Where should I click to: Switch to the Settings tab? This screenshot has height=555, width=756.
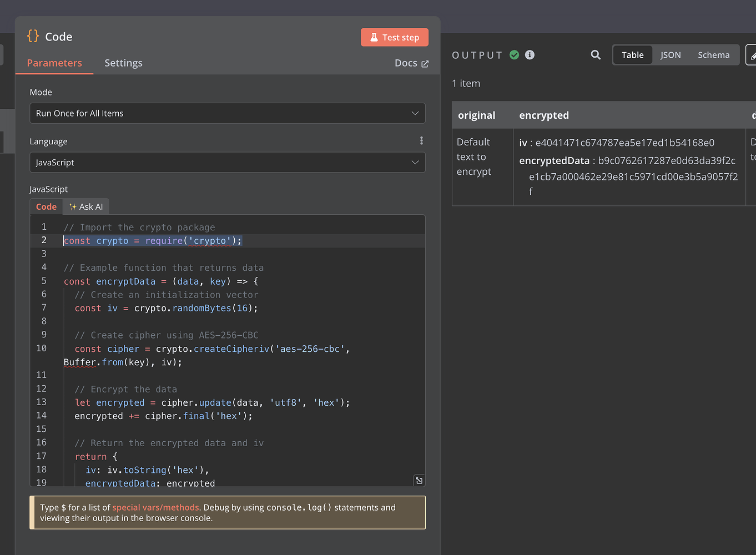123,63
